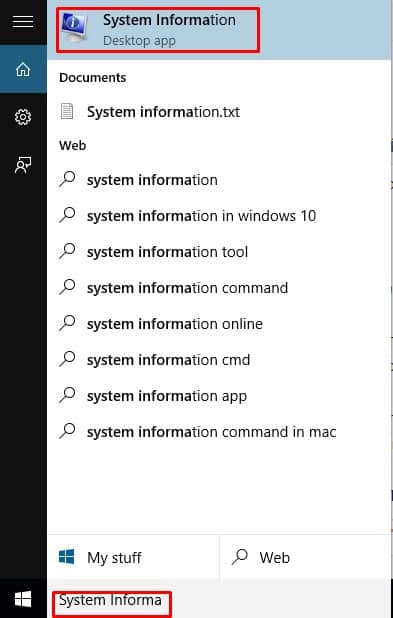This screenshot has width=393, height=618.
Task: Click magnifier icon beside "system information online"
Action: (x=67, y=323)
